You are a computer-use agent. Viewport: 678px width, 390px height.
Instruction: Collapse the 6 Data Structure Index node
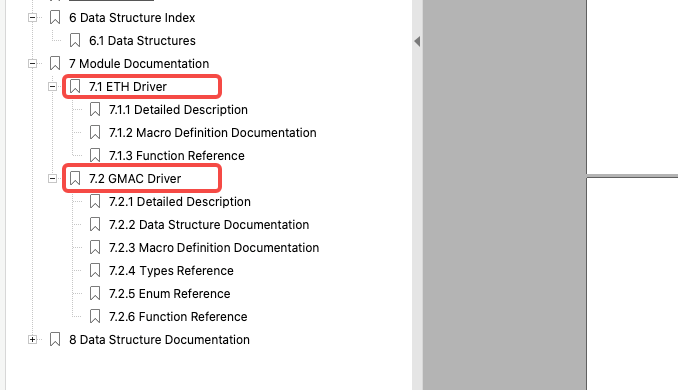[32, 18]
